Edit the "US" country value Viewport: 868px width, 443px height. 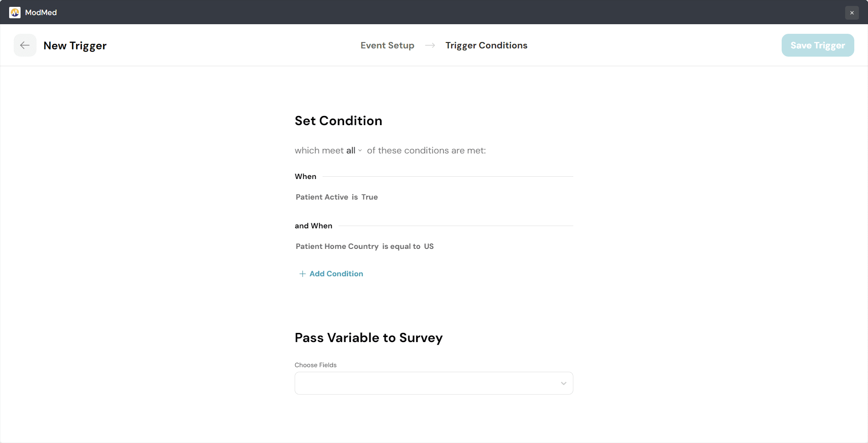[x=429, y=246]
